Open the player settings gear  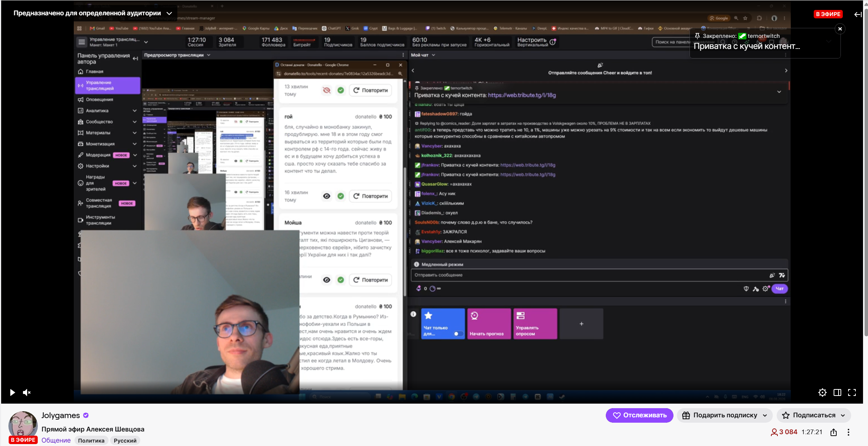823,392
